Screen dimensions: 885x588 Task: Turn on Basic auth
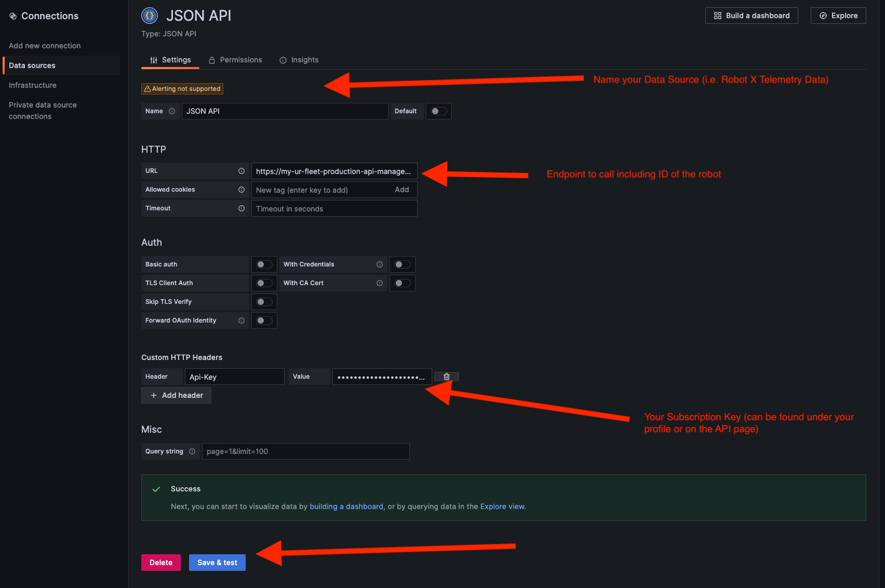tap(264, 264)
